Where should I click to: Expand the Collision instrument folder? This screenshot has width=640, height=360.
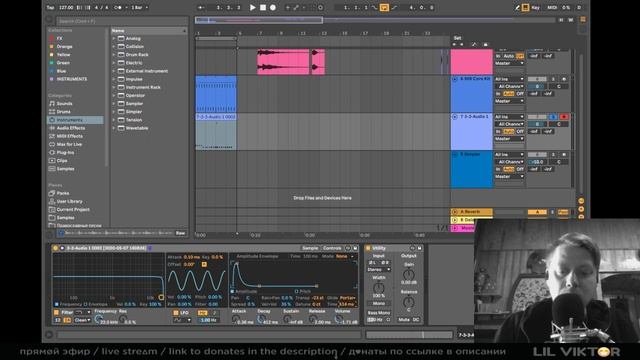pos(114,47)
